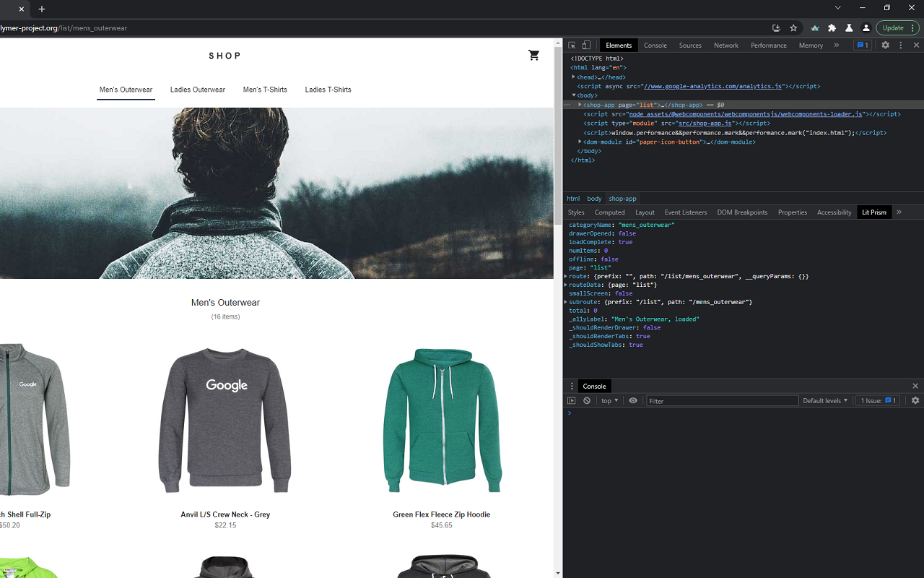Open a new browser tab
924x578 pixels.
(x=42, y=9)
